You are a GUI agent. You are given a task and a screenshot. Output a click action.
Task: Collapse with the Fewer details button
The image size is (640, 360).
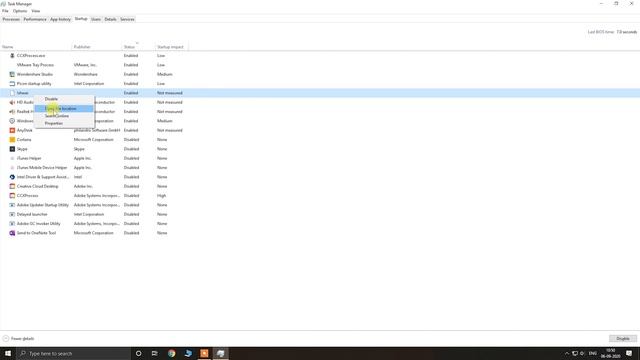pyautogui.click(x=19, y=339)
